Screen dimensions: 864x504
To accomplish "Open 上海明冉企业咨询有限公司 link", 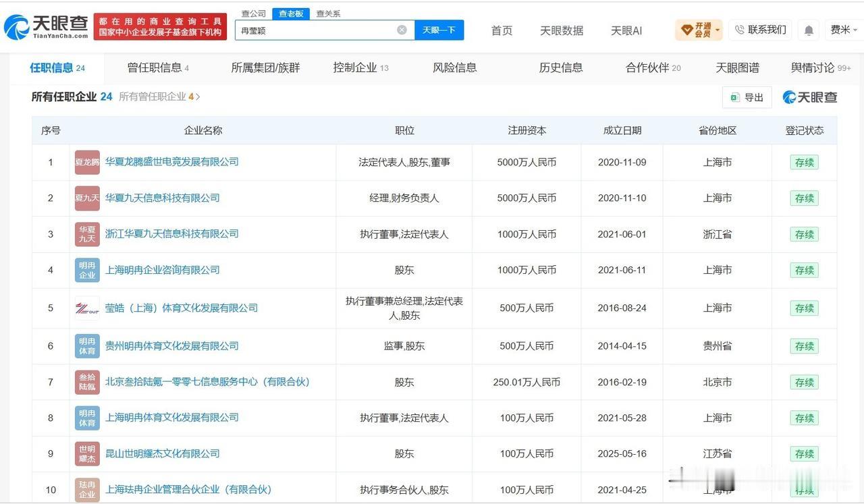I will coord(163,269).
